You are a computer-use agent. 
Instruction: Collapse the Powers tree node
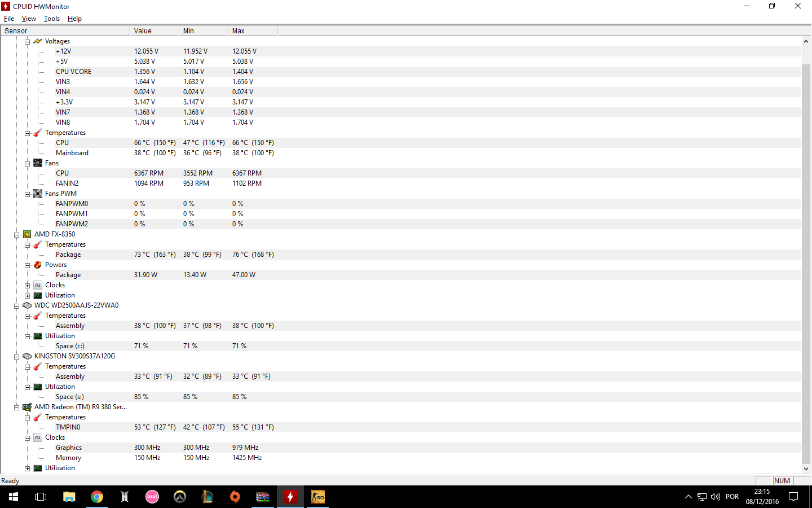tap(27, 265)
